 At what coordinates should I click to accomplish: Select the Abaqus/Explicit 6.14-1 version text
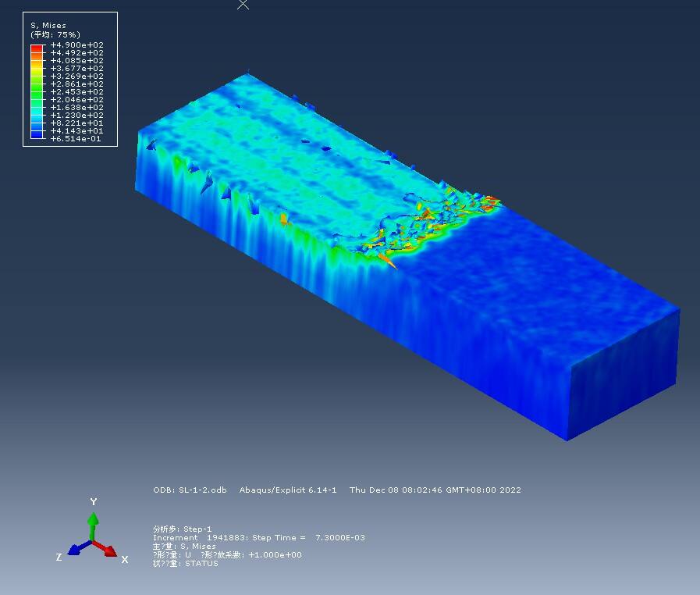[288, 490]
